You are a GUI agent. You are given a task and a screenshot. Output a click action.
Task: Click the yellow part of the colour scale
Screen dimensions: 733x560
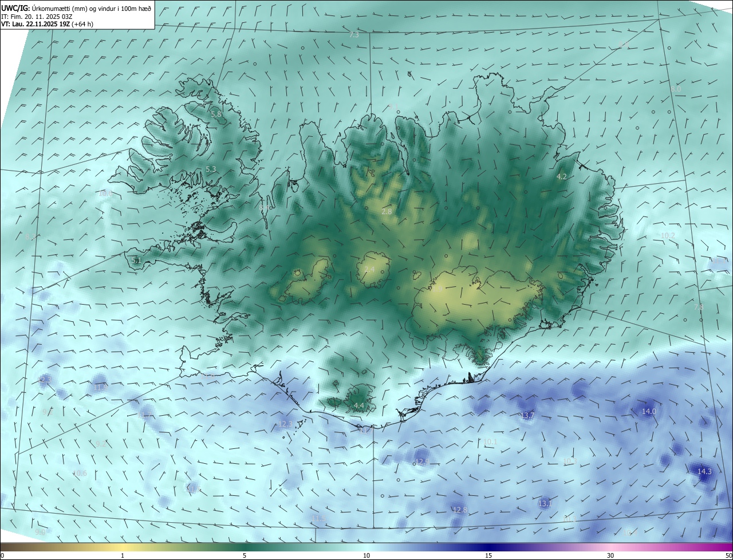click(x=123, y=547)
